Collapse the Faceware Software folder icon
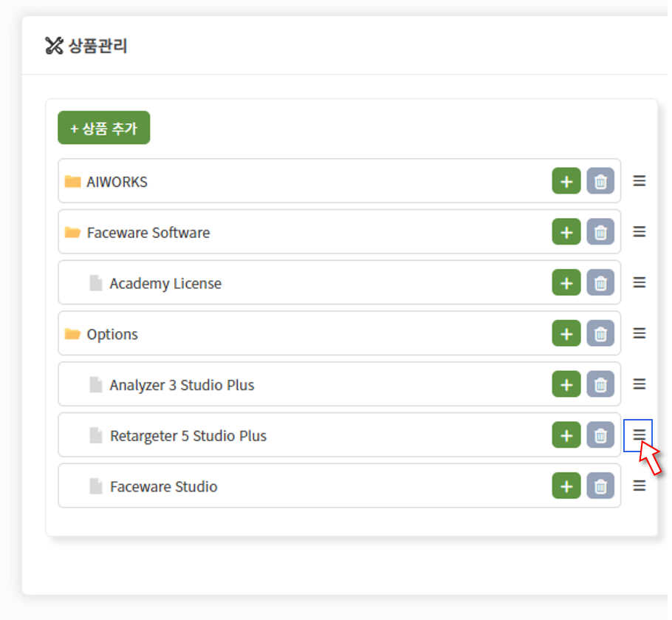This screenshot has height=620, width=672. click(x=72, y=232)
